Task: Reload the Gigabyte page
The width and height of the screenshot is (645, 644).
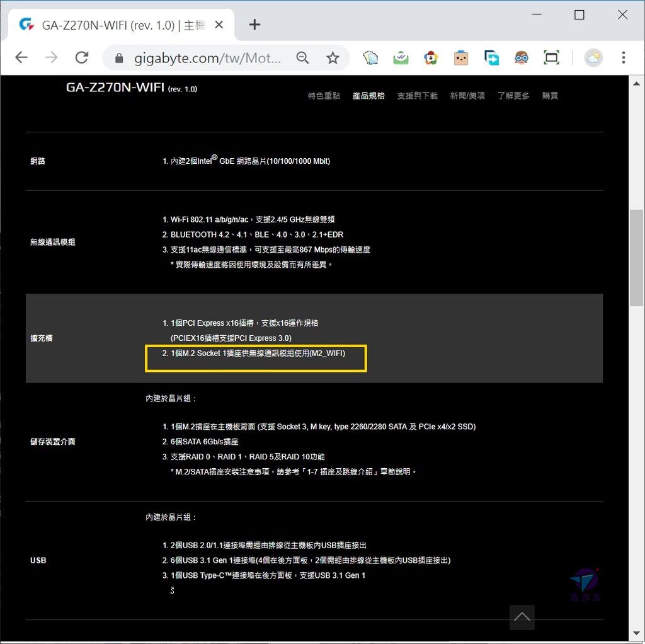Action: [82, 57]
